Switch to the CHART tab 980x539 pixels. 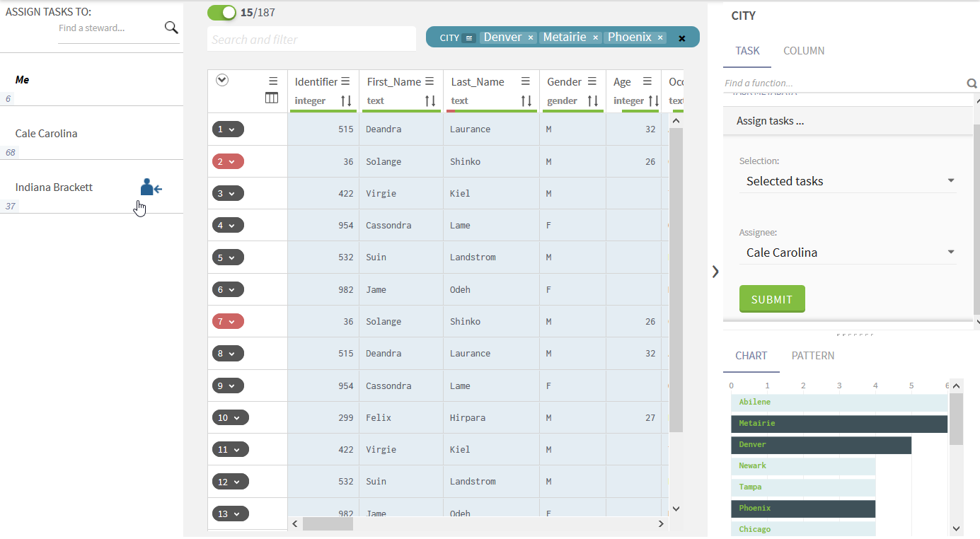click(x=751, y=356)
